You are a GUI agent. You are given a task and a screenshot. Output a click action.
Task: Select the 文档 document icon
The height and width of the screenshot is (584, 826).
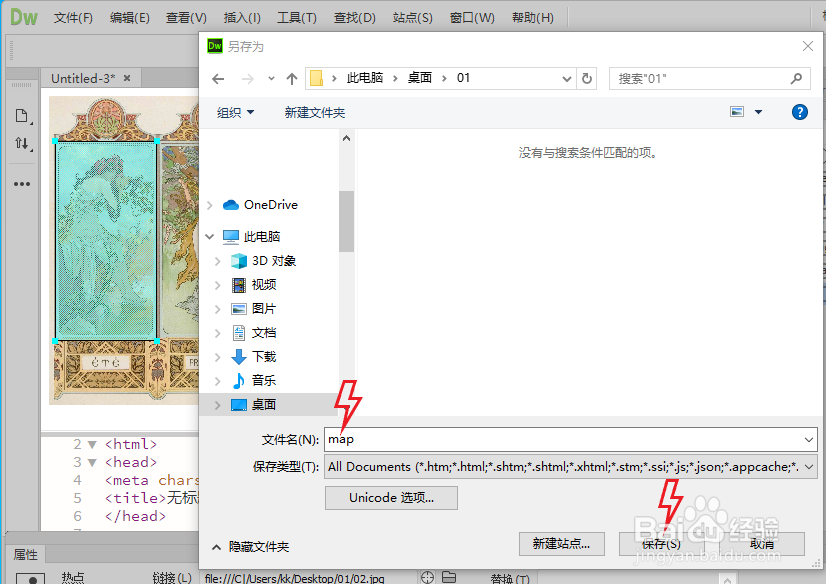(239, 333)
